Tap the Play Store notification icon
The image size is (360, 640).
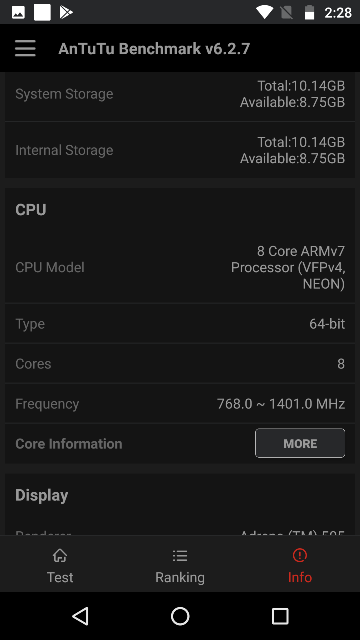pos(66,12)
